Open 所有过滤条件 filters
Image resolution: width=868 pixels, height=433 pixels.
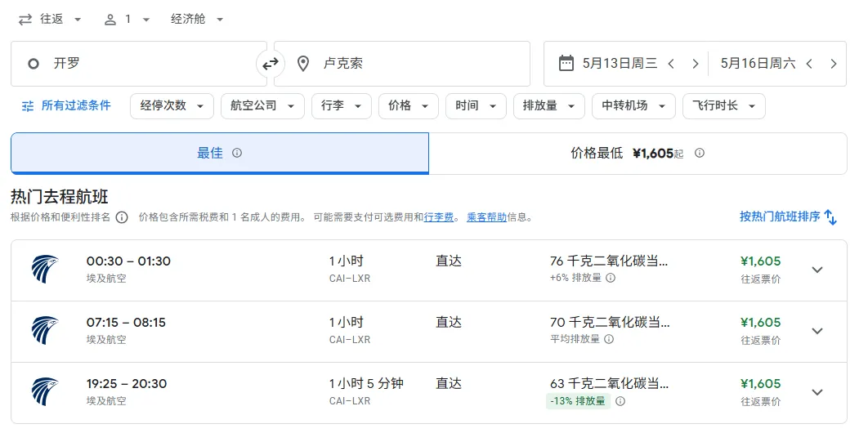pyautogui.click(x=66, y=105)
